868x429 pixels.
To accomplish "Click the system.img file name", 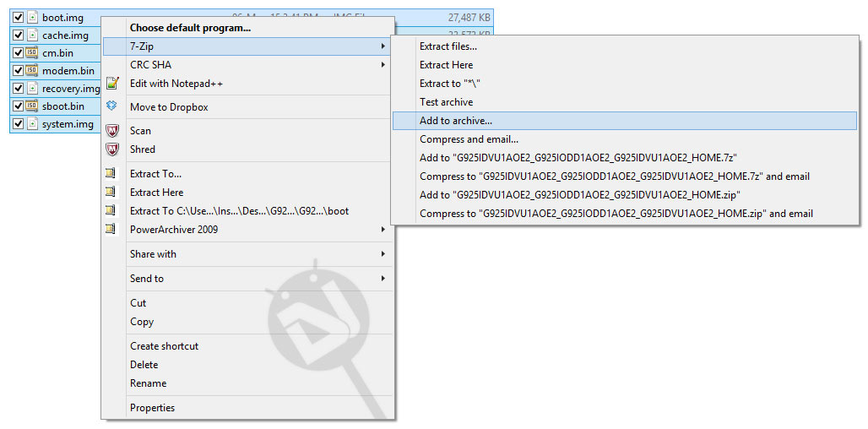I will [x=68, y=124].
